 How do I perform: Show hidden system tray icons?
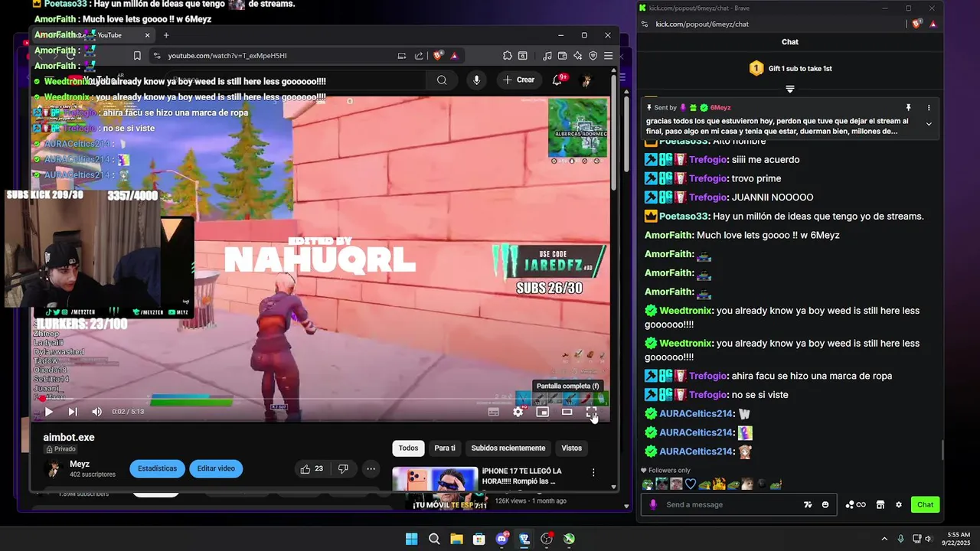click(x=884, y=539)
